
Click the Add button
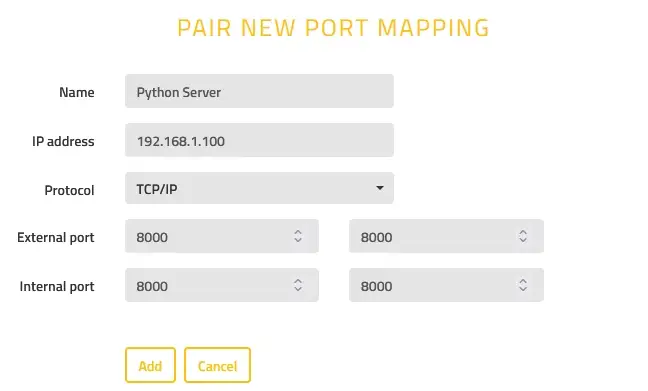click(x=150, y=365)
